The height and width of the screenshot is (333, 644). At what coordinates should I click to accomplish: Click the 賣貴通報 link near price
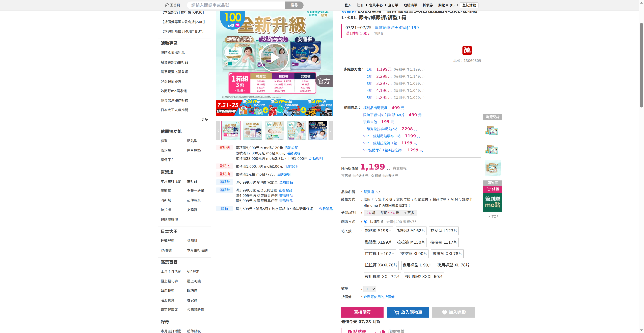point(399,169)
